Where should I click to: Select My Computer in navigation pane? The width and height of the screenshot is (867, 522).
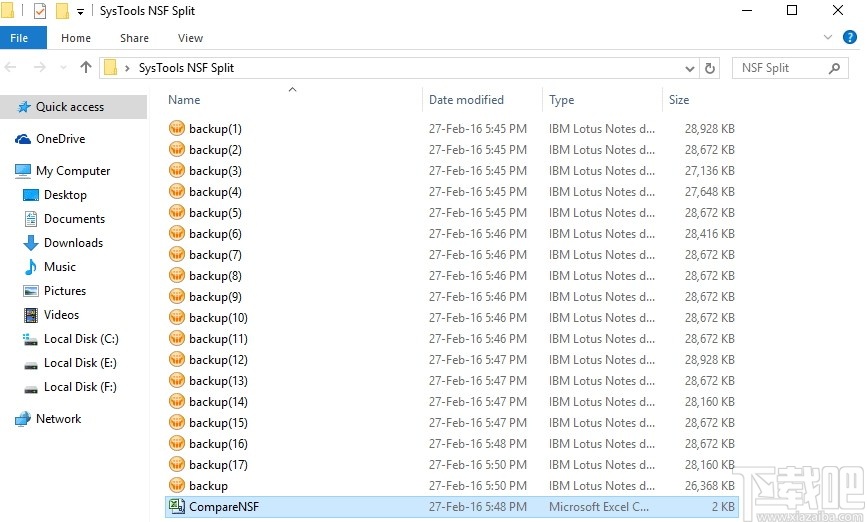[73, 171]
